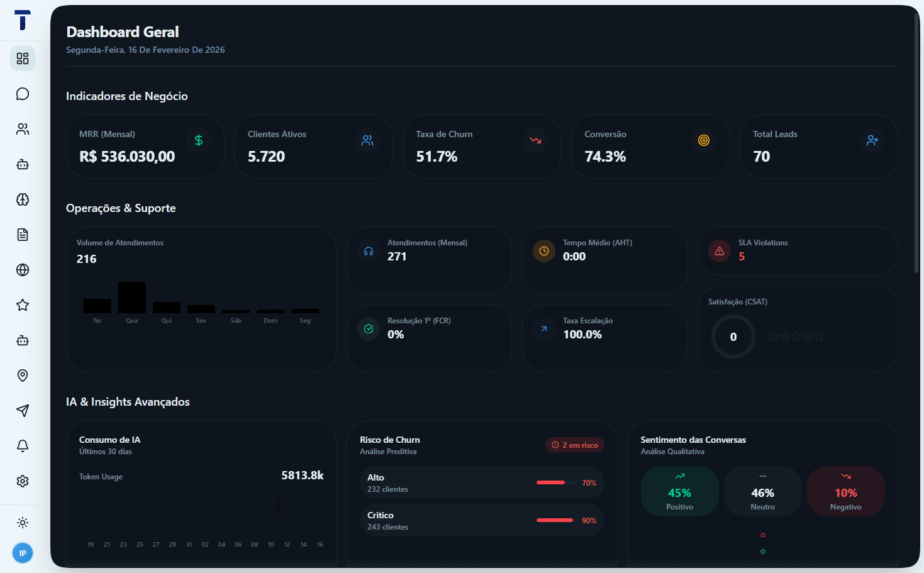This screenshot has width=924, height=573.
Task: Click the documents icon in the sidebar
Action: [x=23, y=234]
